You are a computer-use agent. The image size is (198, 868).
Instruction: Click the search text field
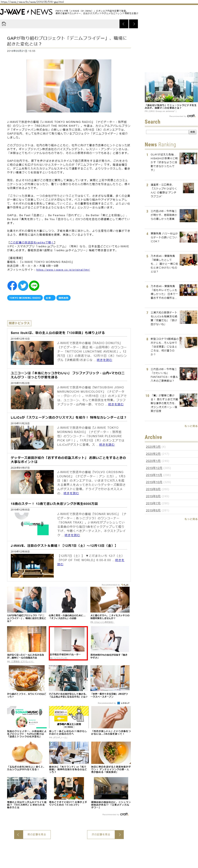(167, 132)
